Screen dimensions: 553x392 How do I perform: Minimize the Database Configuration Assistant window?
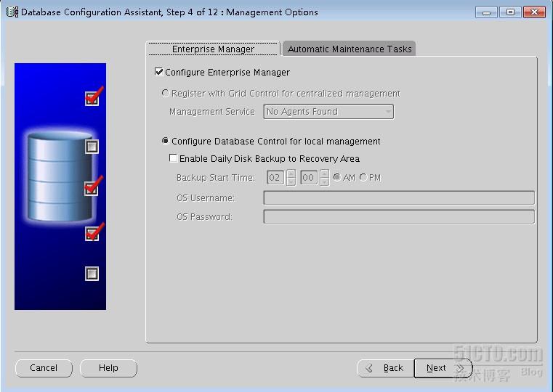(x=486, y=12)
